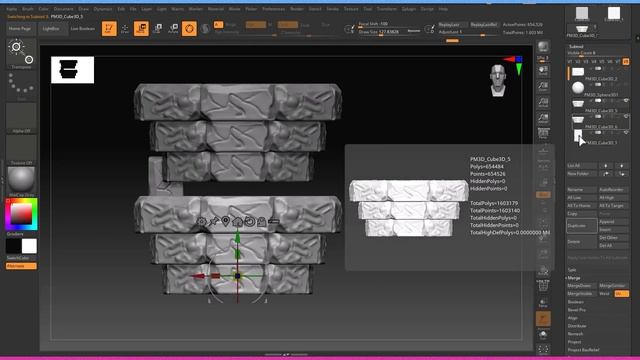
Task: Collapse the Subtool panel header
Action: tap(576, 47)
